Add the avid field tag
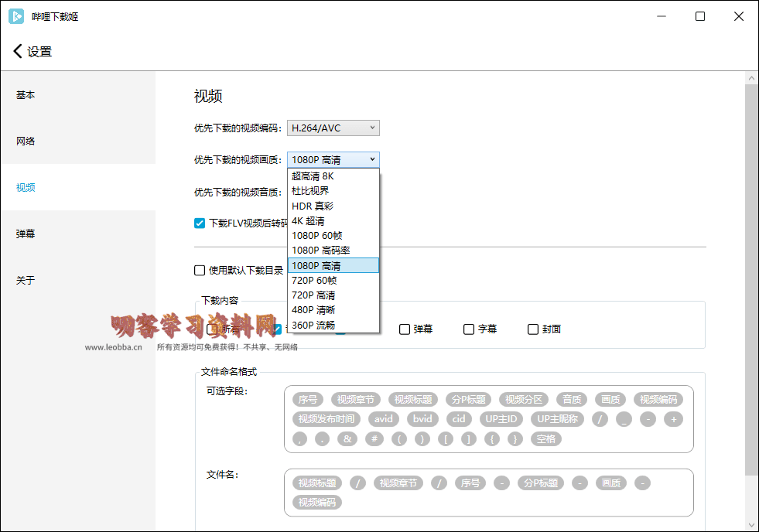The width and height of the screenshot is (759, 532). coord(384,419)
